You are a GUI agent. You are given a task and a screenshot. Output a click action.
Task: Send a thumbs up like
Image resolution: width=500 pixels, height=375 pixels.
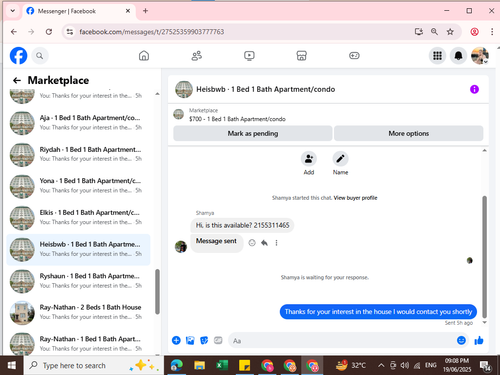pos(479,340)
